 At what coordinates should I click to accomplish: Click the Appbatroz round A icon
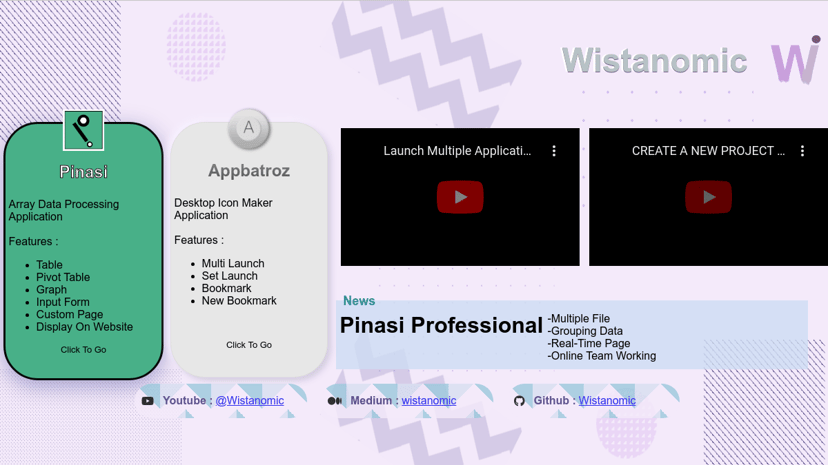coord(249,128)
